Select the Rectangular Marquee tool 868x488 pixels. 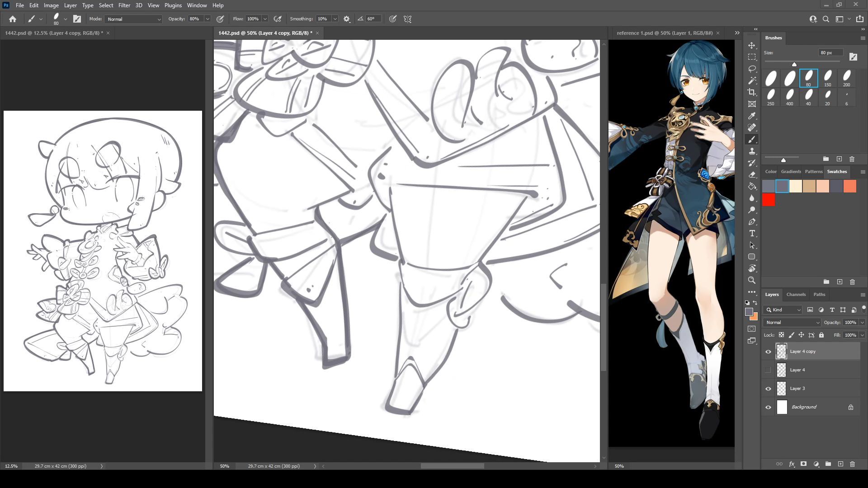coord(752,57)
